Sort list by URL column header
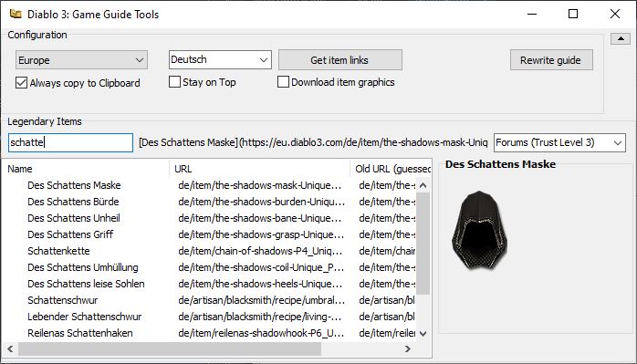This screenshot has height=364, width=637. point(260,169)
